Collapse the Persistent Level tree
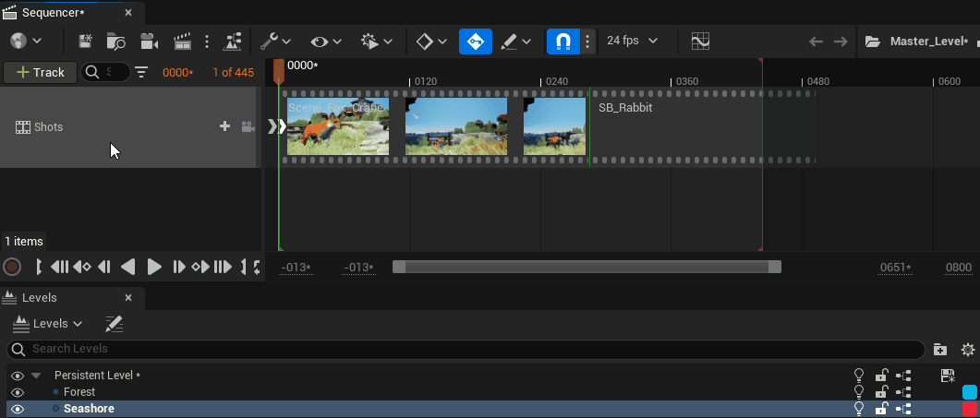Image resolution: width=980 pixels, height=418 pixels. pyautogui.click(x=36, y=376)
